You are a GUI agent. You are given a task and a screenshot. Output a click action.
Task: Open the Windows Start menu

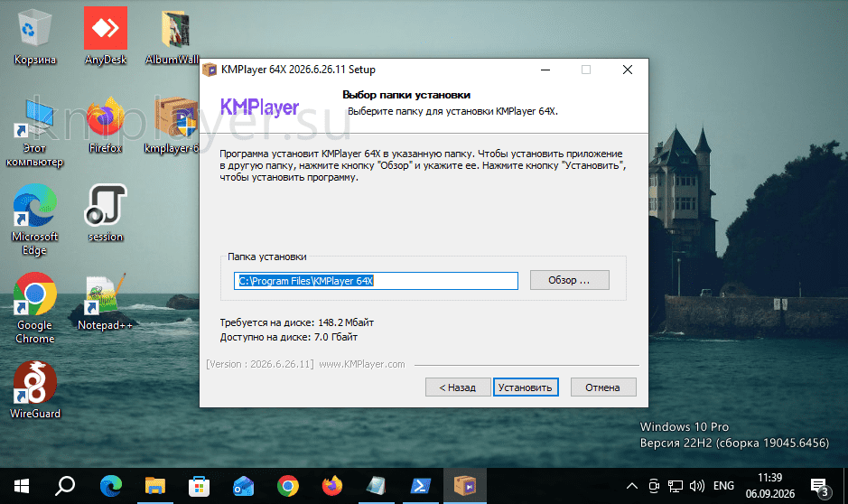(x=22, y=486)
